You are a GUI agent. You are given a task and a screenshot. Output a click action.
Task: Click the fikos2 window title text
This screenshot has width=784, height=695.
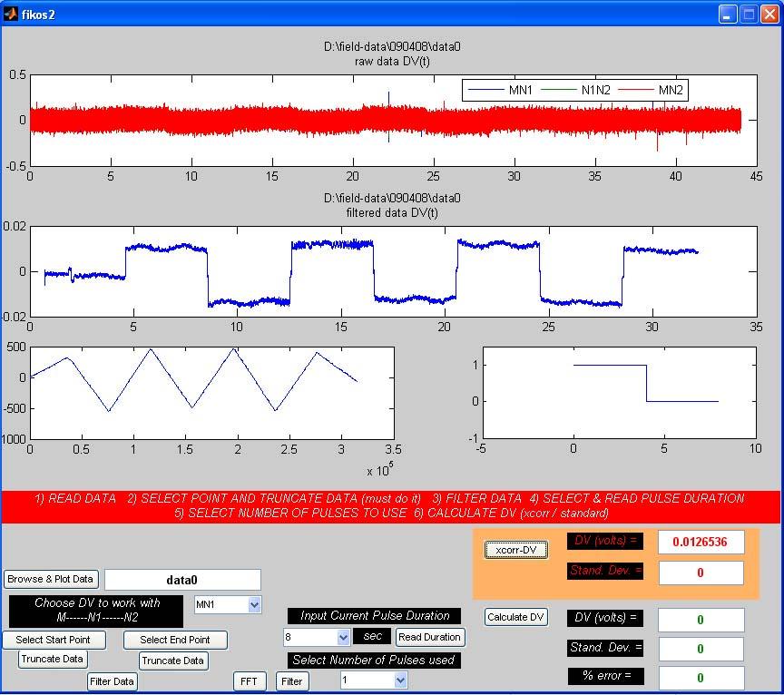37,15
